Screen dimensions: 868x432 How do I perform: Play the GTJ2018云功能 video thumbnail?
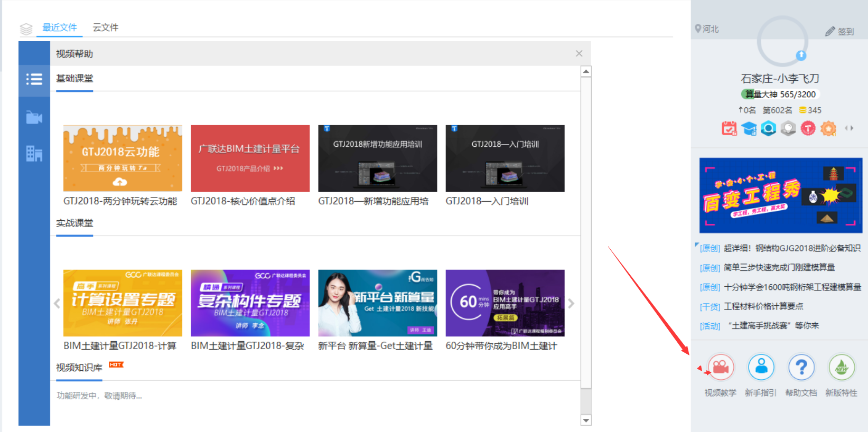click(123, 158)
